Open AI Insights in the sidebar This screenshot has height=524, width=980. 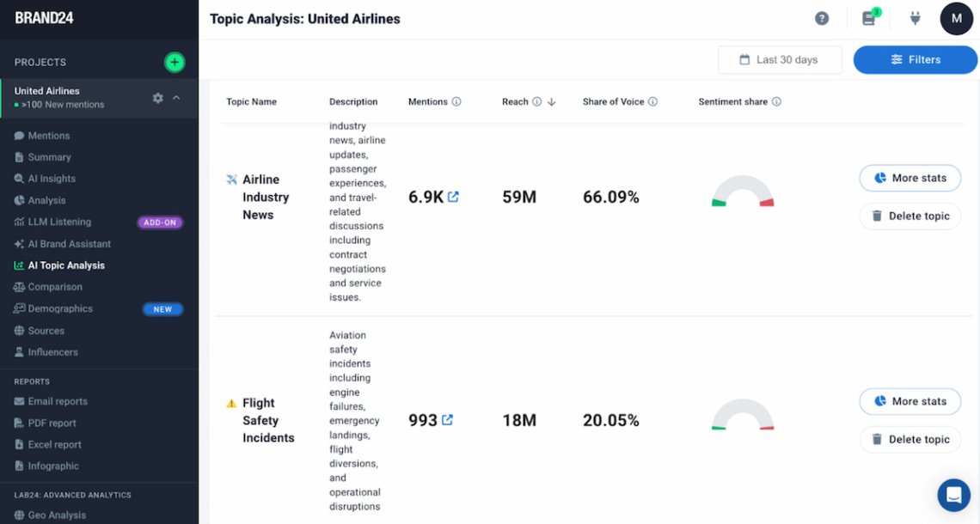click(52, 179)
